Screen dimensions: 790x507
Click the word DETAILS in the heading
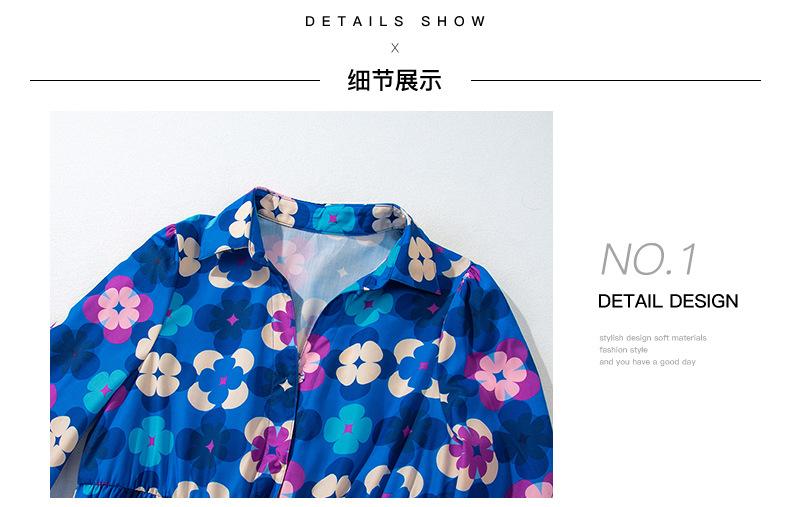coord(355,21)
